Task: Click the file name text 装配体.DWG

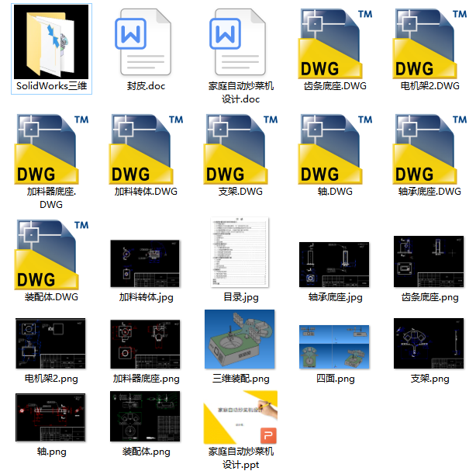Action: [x=51, y=297]
